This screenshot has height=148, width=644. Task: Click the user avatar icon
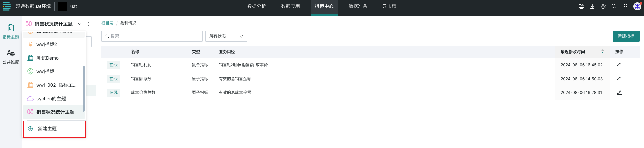click(x=637, y=6)
